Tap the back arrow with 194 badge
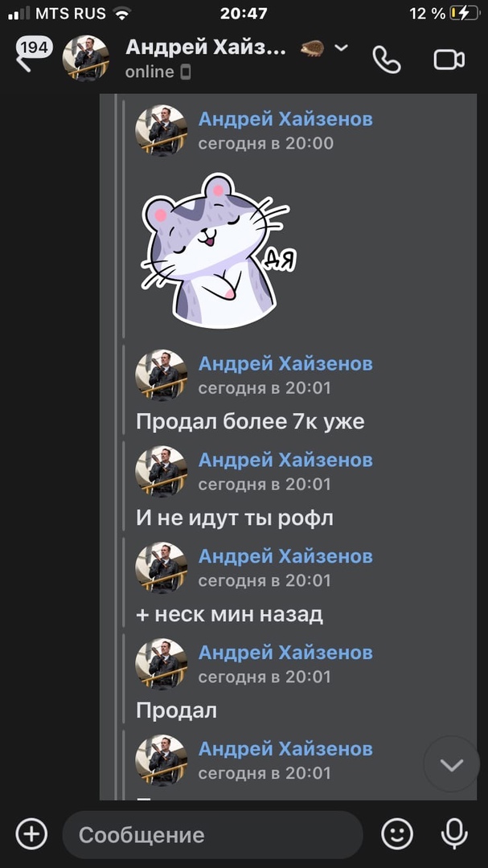 tap(32, 55)
